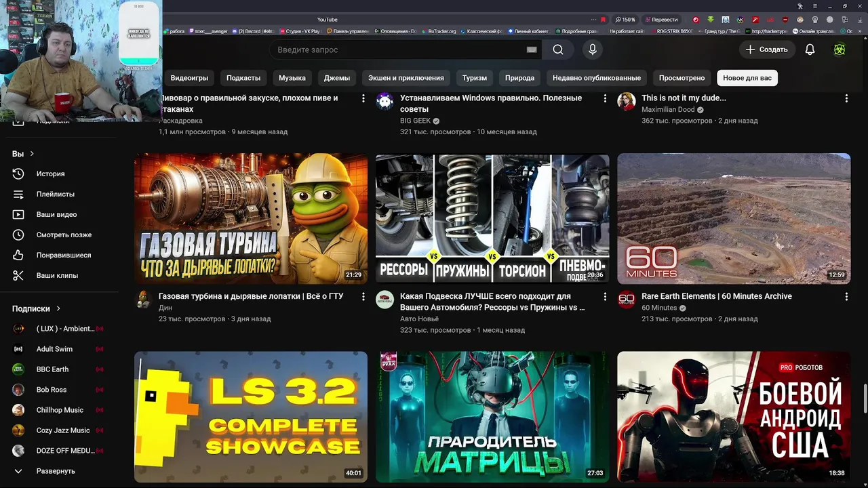The image size is (868, 488).
Task: Open the 60 Minutes mine thumbnail
Action: click(x=734, y=218)
